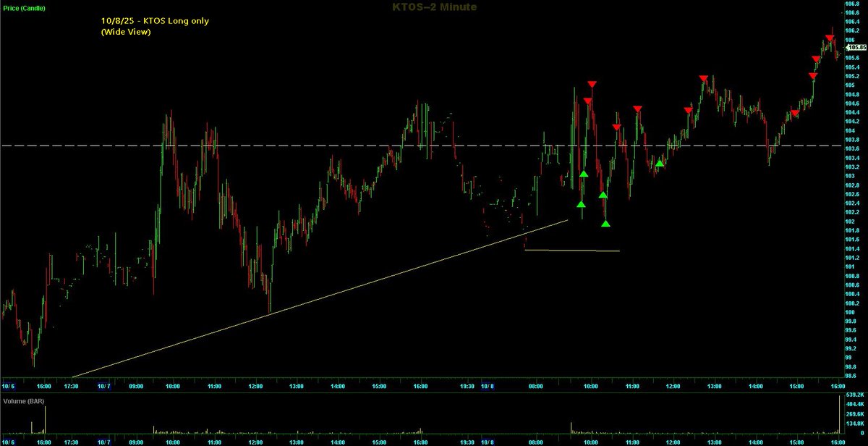Select the red sell triangle near 105.1 before 13:00
The height and width of the screenshot is (446, 868).
point(703,78)
